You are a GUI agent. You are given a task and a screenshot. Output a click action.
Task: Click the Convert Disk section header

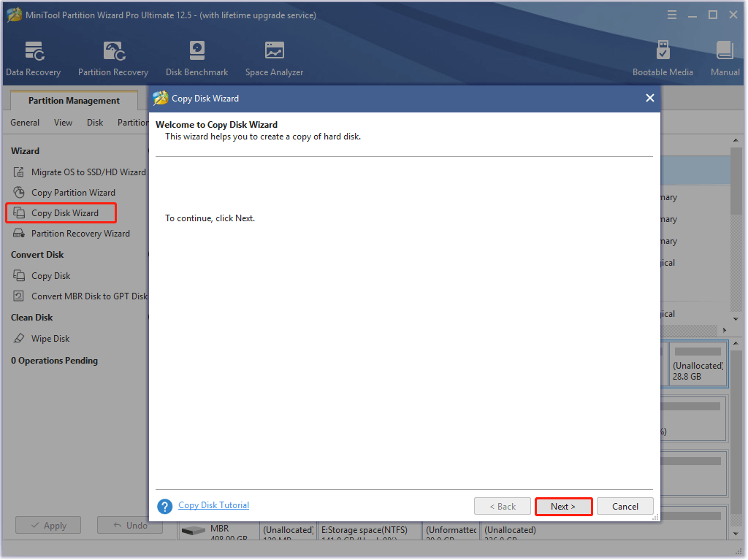pos(37,255)
